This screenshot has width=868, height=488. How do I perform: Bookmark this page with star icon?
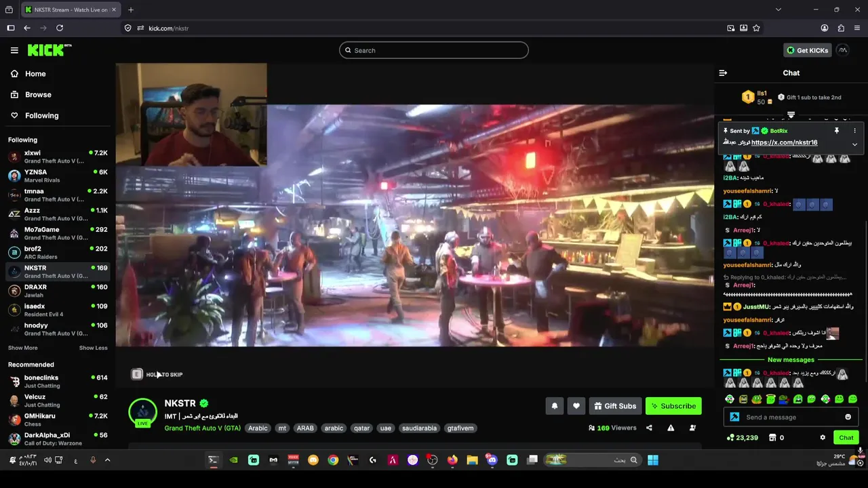point(756,28)
